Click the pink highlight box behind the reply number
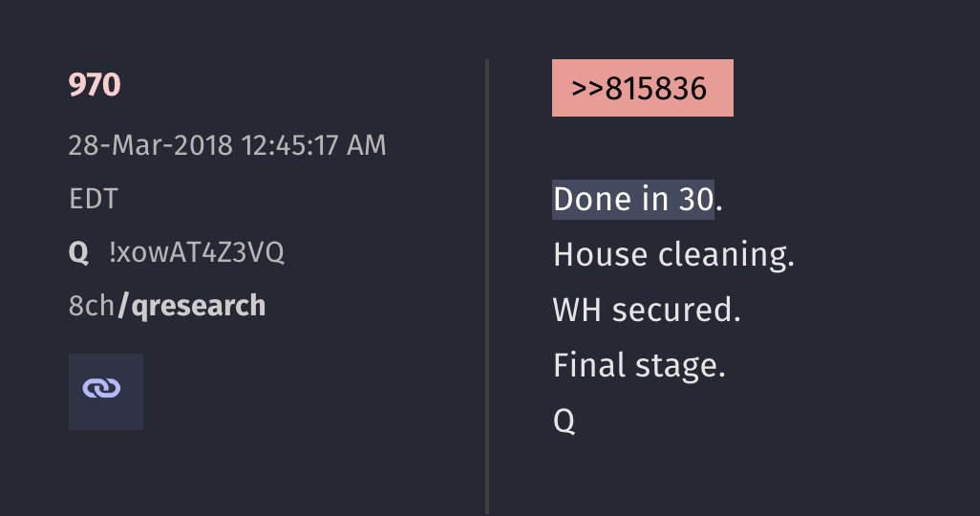The image size is (980, 516). pyautogui.click(x=643, y=88)
